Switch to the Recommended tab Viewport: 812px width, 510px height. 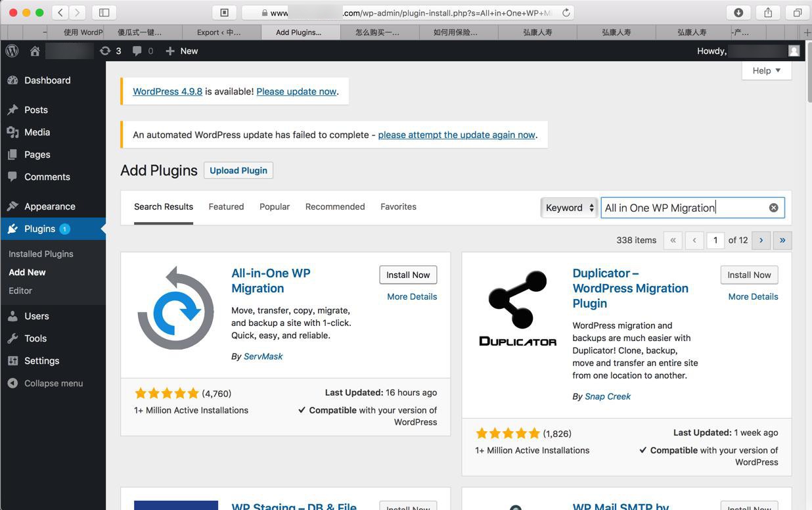pyautogui.click(x=335, y=206)
